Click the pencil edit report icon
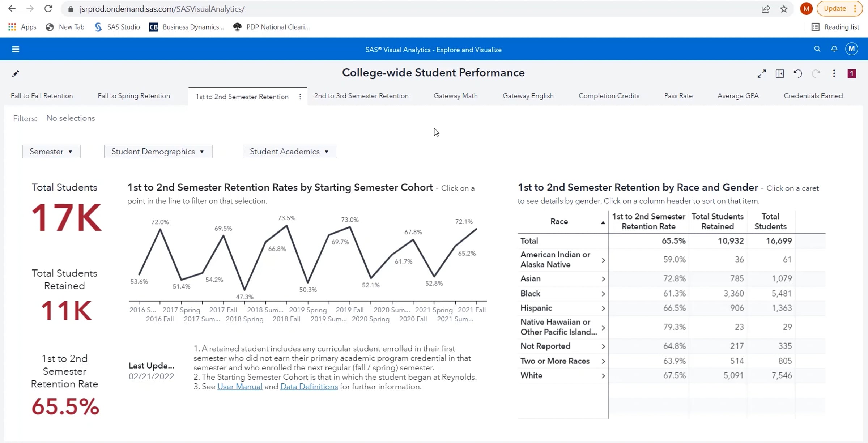868x443 pixels. coord(16,74)
